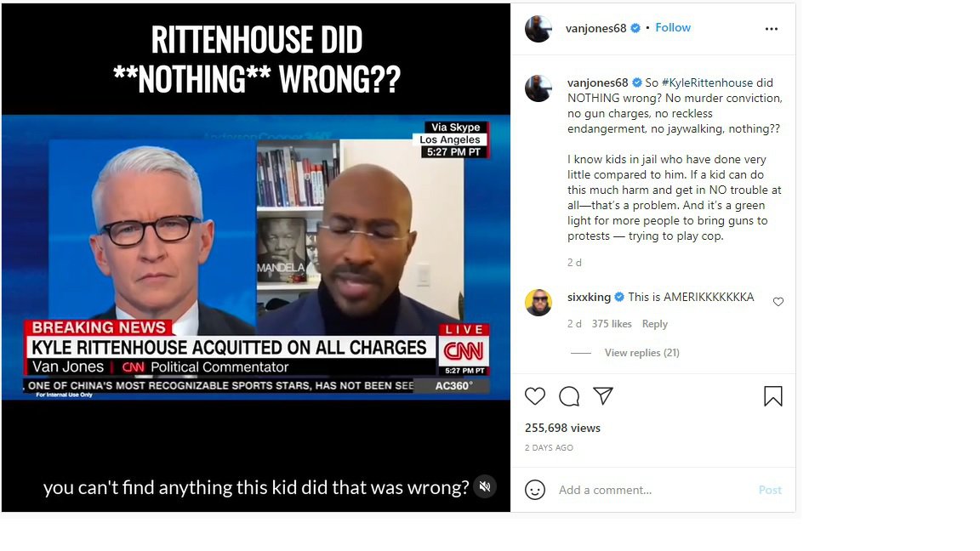Reply to sixxking's comment
Image resolution: width=980 pixels, height=551 pixels.
[x=655, y=324]
